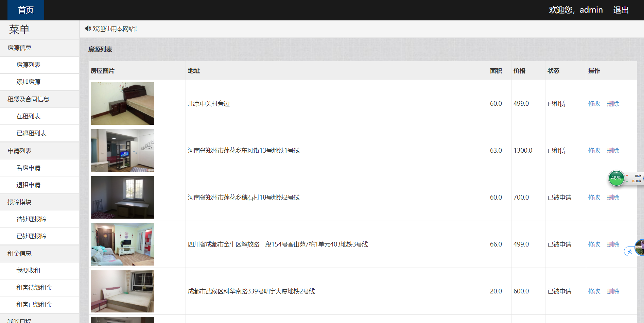Open the 东风街13号 room photo
This screenshot has width=644, height=323.
[x=122, y=150]
